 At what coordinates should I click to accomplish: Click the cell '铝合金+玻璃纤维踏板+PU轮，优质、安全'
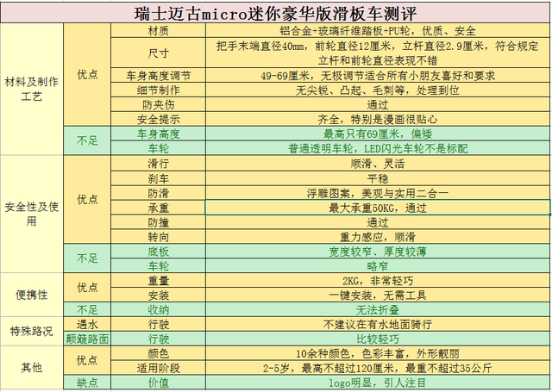(x=378, y=31)
